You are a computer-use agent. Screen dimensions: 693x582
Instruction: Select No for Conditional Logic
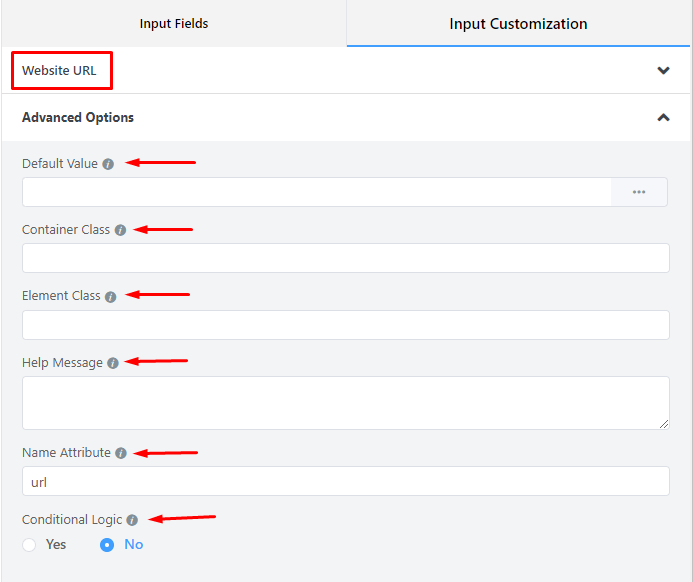[107, 545]
